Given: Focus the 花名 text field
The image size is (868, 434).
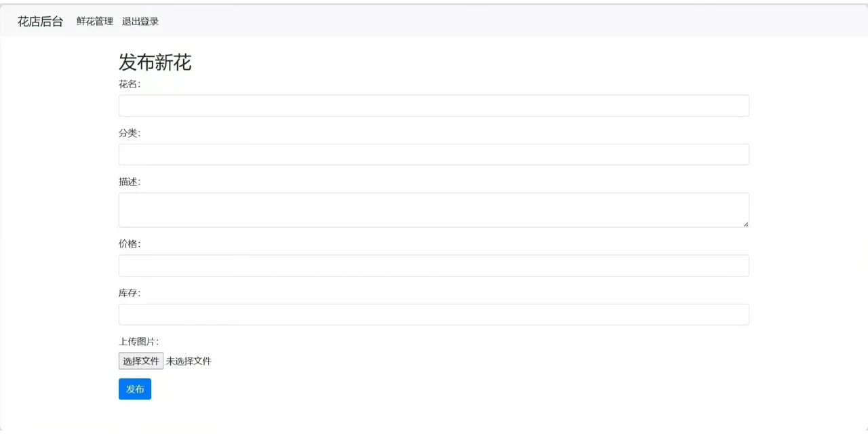Looking at the screenshot, I should point(433,106).
